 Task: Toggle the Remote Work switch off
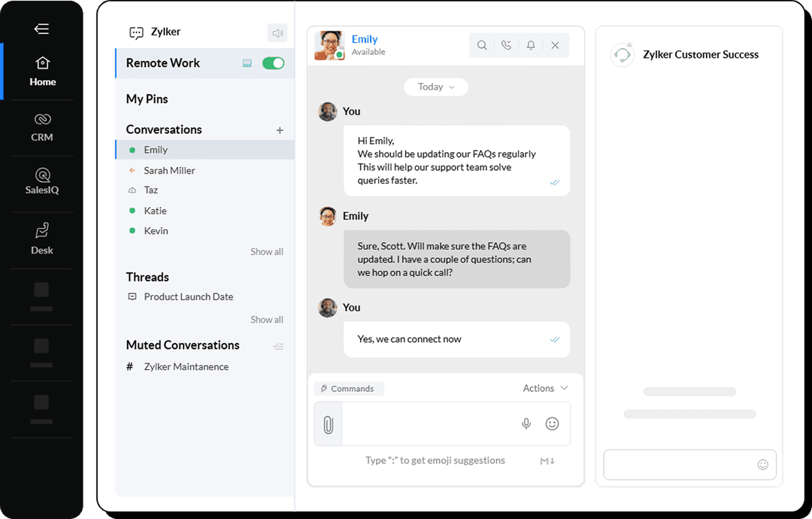(x=273, y=63)
